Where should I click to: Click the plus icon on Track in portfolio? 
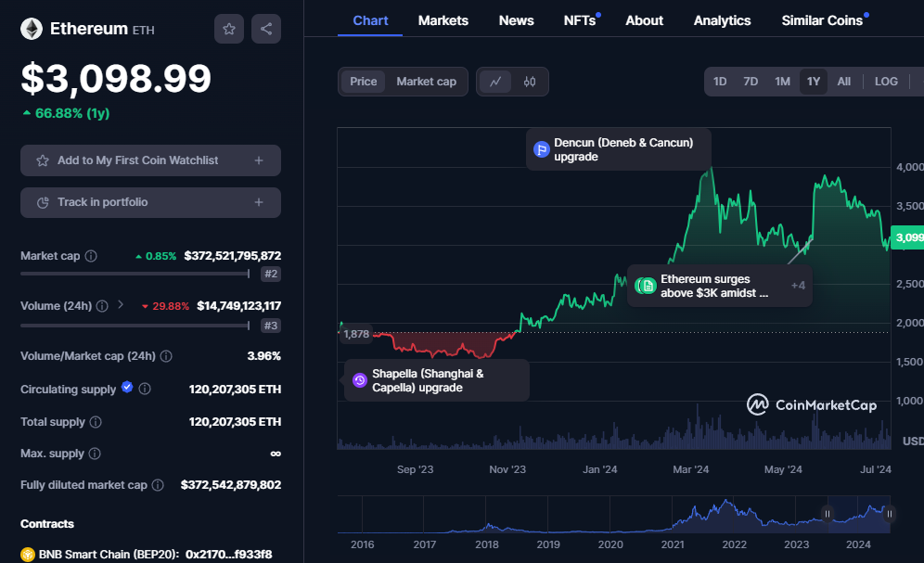tap(259, 202)
